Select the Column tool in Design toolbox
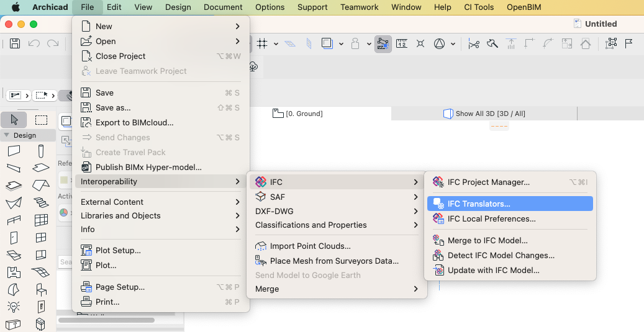This screenshot has width=644, height=332. [40, 151]
